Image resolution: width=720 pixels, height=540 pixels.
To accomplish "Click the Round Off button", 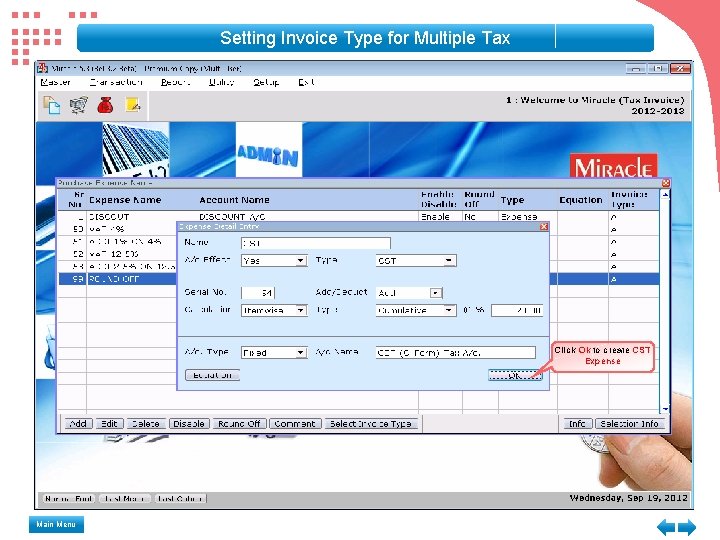I will 239,424.
